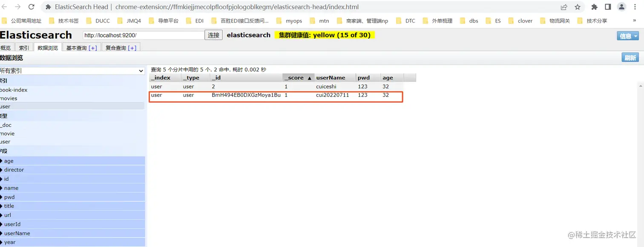Open the clover bookmark folder

(520, 20)
